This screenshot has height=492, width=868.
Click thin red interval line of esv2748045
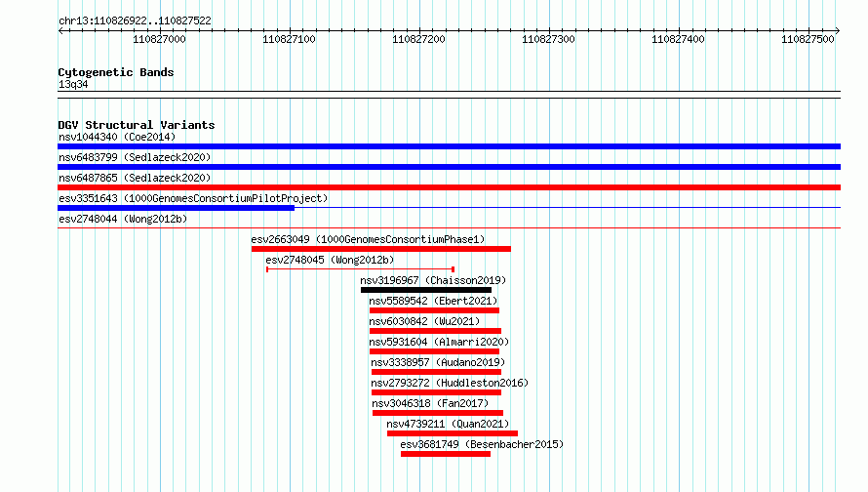361,269
